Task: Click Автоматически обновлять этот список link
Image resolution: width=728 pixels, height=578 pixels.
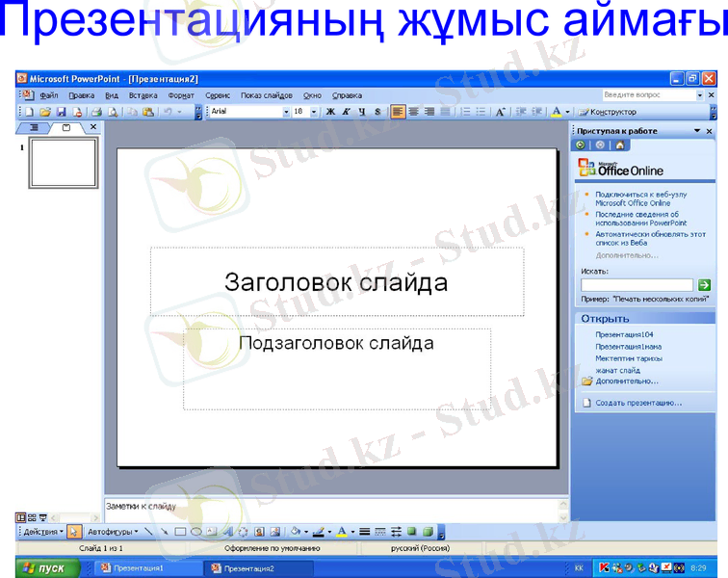Action: tap(650, 238)
